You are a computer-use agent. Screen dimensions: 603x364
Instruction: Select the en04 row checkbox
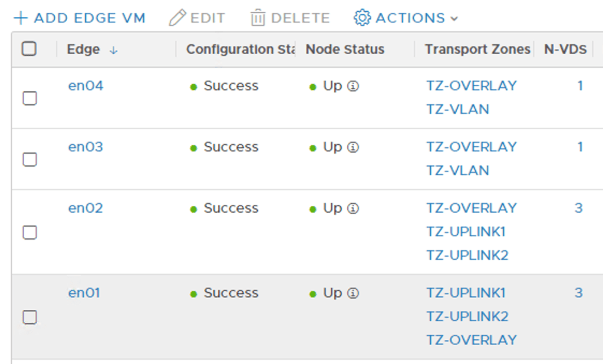(x=30, y=98)
